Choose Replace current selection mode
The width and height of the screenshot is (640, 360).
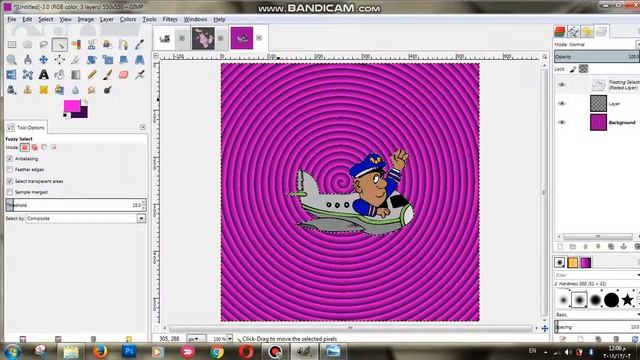(x=24, y=147)
